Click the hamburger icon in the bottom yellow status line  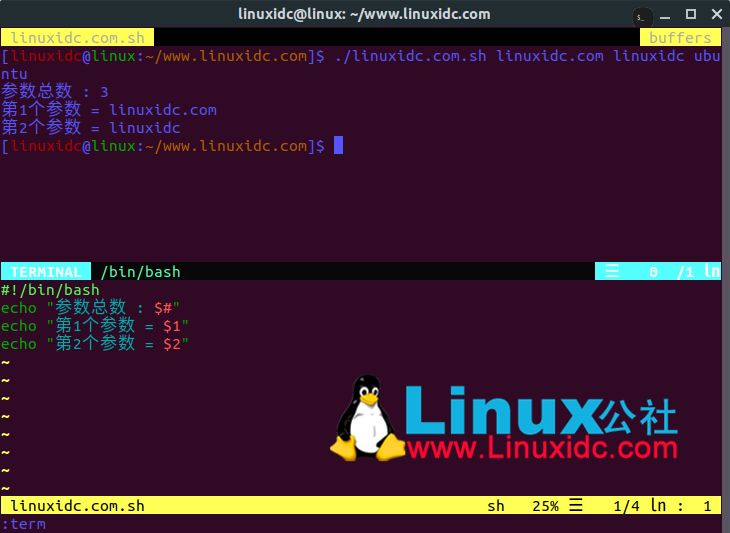(x=575, y=505)
